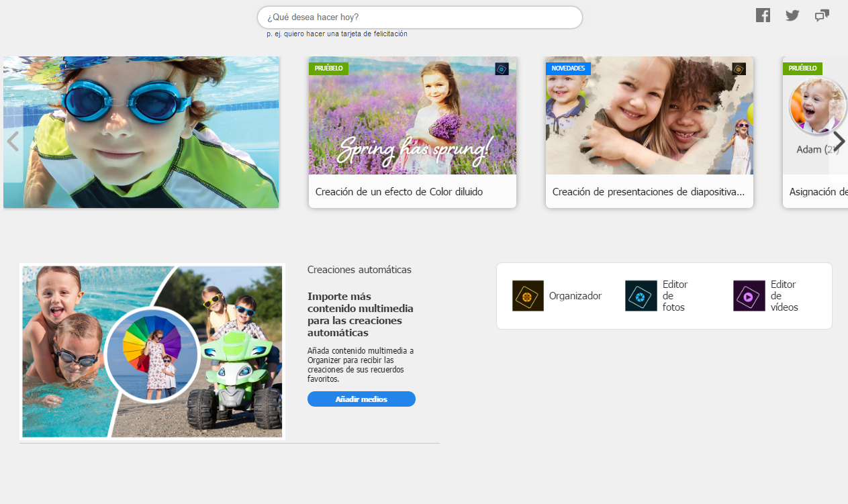Image resolution: width=848 pixels, height=504 pixels.
Task: Launch the Editor de vídeos icon
Action: coord(749,296)
